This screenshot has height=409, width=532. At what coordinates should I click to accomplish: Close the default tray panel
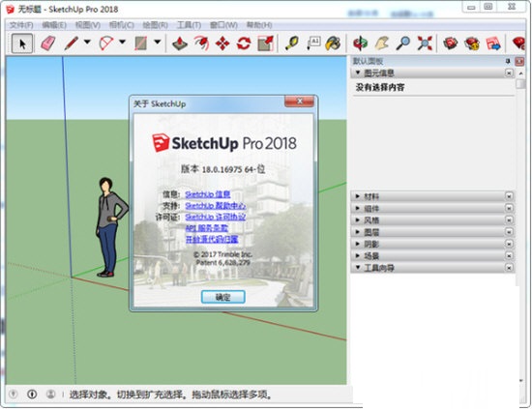click(519, 61)
